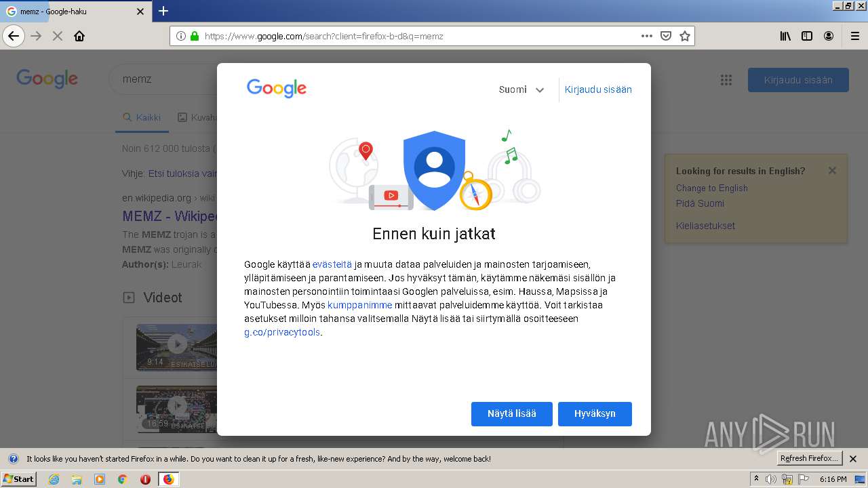Click the Refresh Firefox… button
Image resolution: width=868 pixels, height=488 pixels.
pyautogui.click(x=809, y=459)
